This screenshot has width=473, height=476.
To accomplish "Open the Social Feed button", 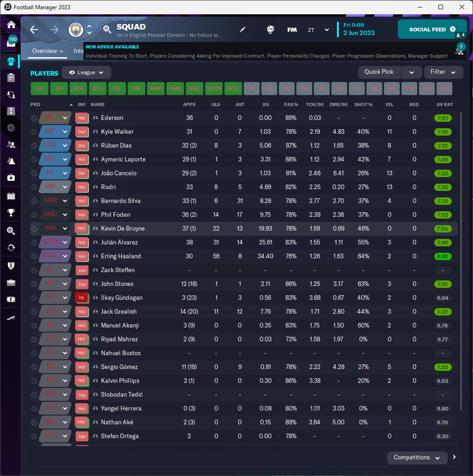I will pyautogui.click(x=432, y=29).
